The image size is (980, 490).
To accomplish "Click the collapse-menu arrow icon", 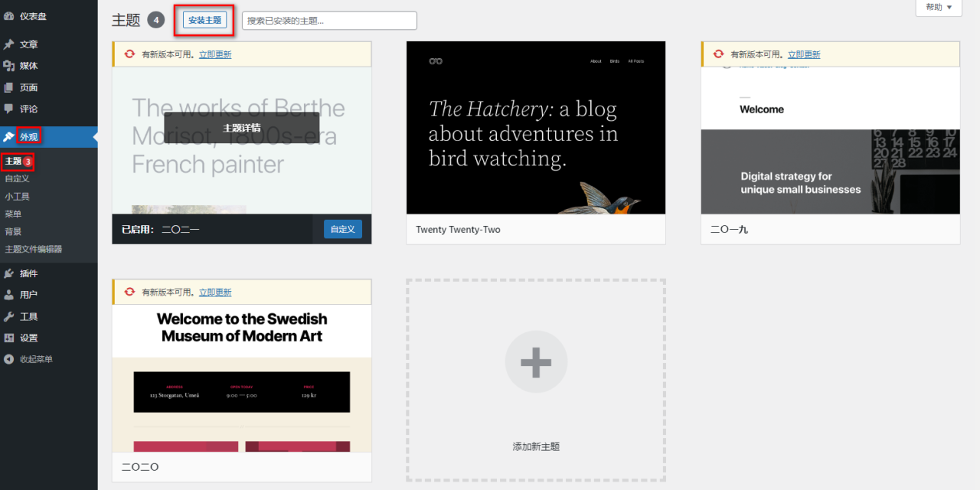I will [8, 359].
